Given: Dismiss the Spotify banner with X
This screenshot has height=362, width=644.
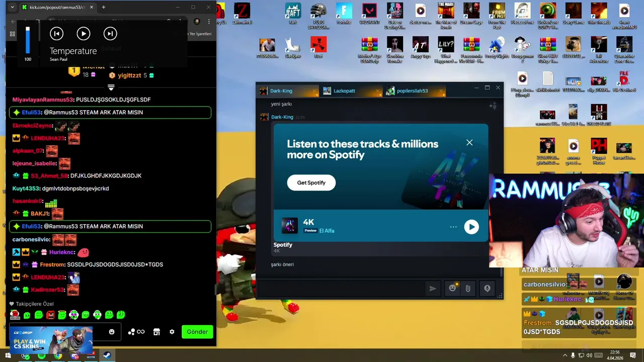Looking at the screenshot, I should point(469,143).
